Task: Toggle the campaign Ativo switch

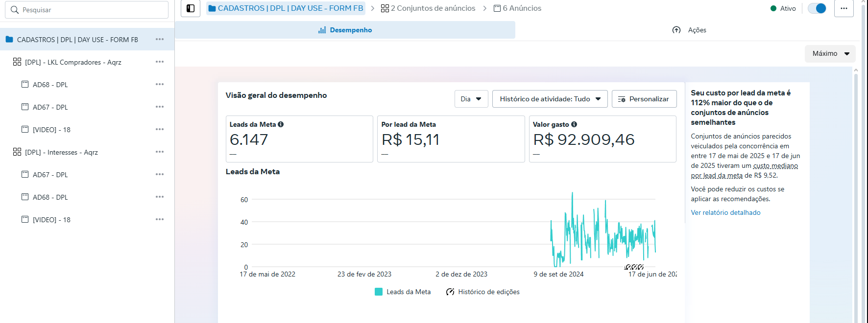Action: tap(817, 8)
